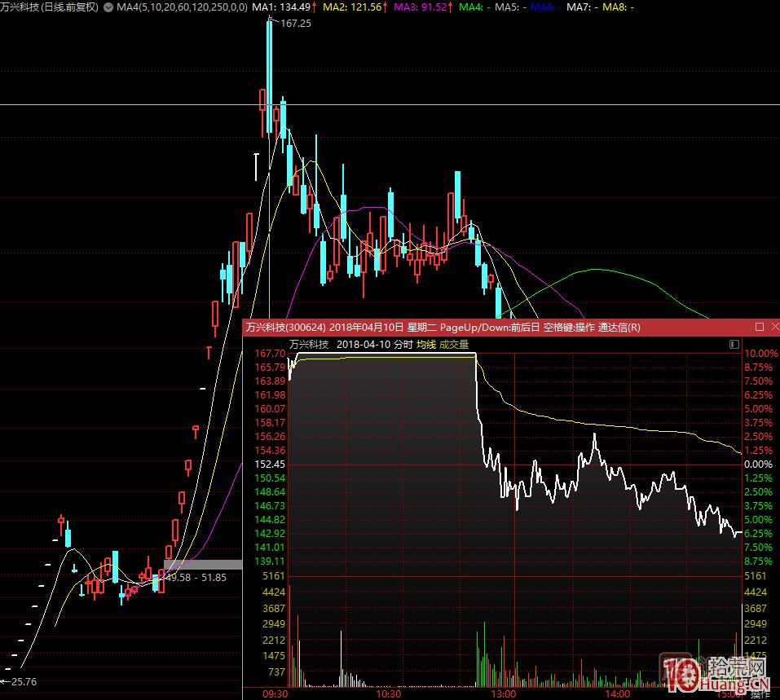Click the 13:00 time axis label

tap(504, 694)
